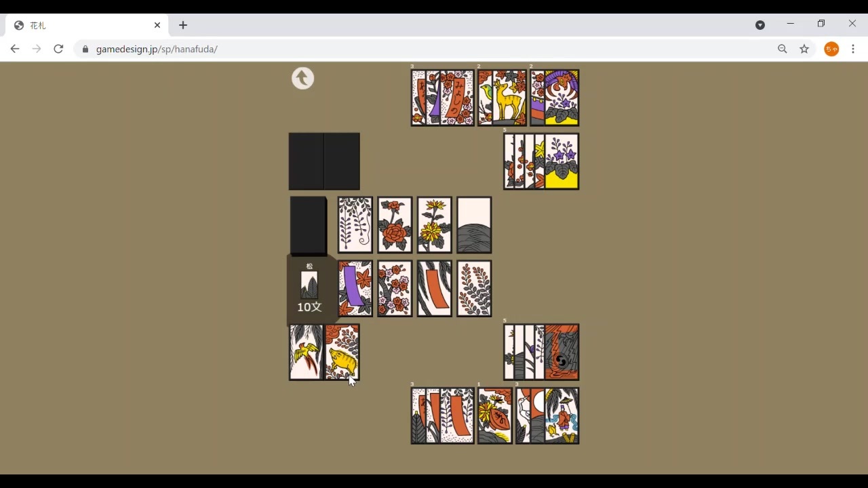This screenshot has height=488, width=868.
Task: Click the 10文 score label
Action: click(309, 307)
